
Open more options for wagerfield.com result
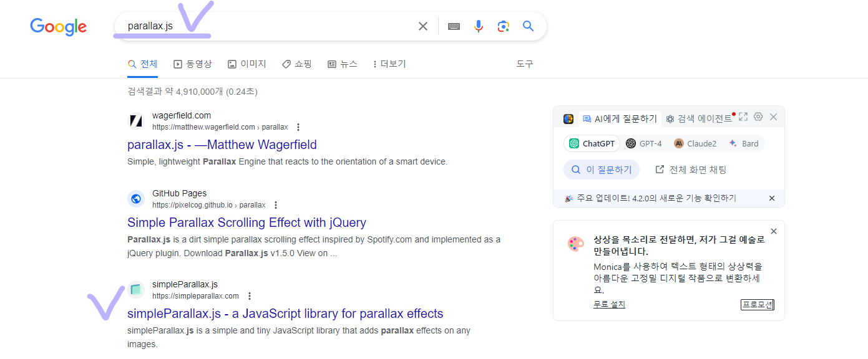(x=298, y=127)
